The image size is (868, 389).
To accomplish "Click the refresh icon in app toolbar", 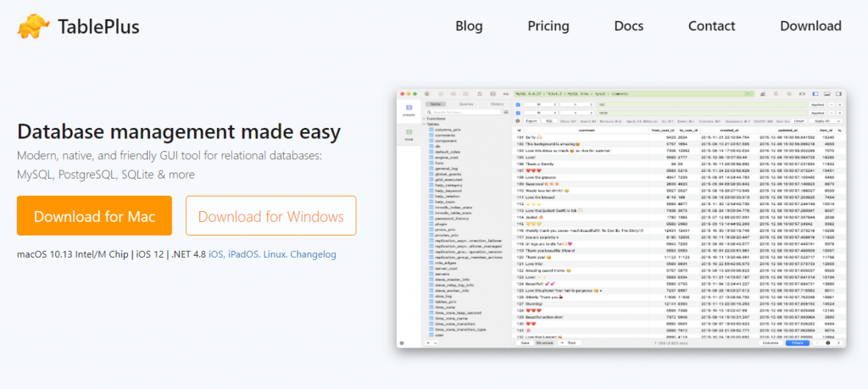I will tap(776, 94).
